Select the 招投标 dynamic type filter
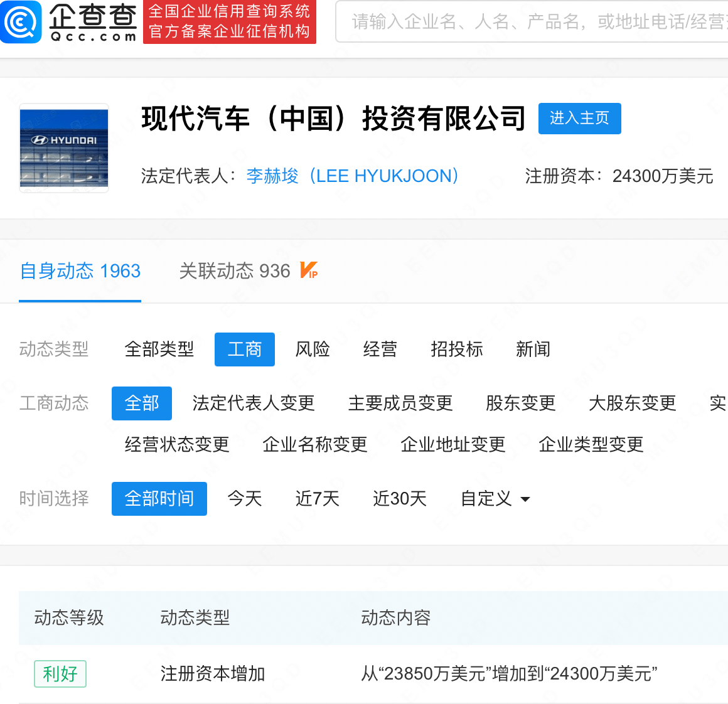Screen dimensions: 728x704 457,349
